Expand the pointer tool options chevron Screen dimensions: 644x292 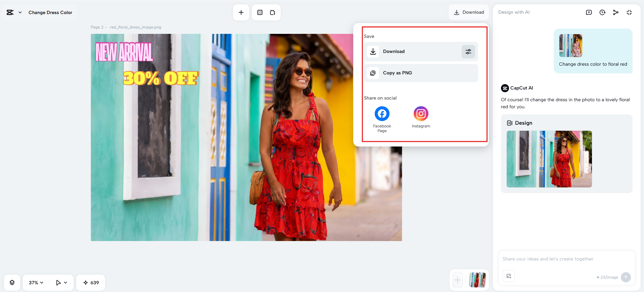66,283
